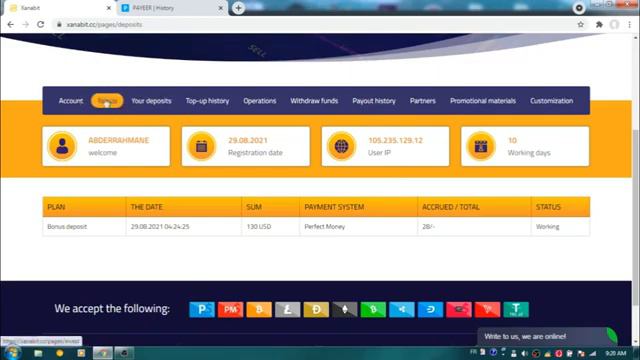The image size is (640, 360).
Task: Click the green Bitcoin Cash payment icon
Action: coord(373,309)
